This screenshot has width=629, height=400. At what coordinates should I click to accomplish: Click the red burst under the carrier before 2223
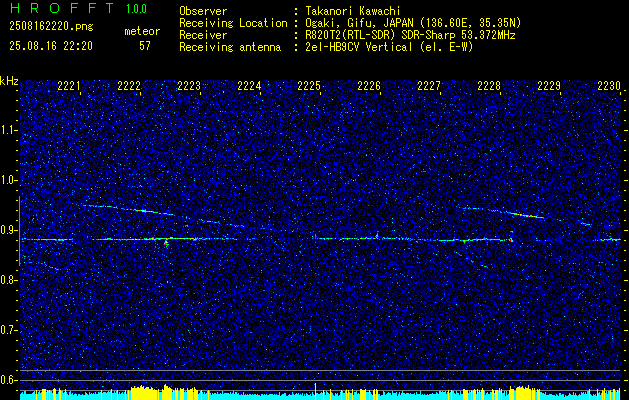pos(166,244)
